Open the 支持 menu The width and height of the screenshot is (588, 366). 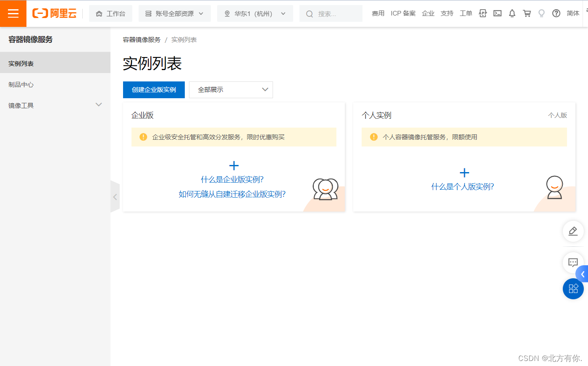tap(447, 13)
